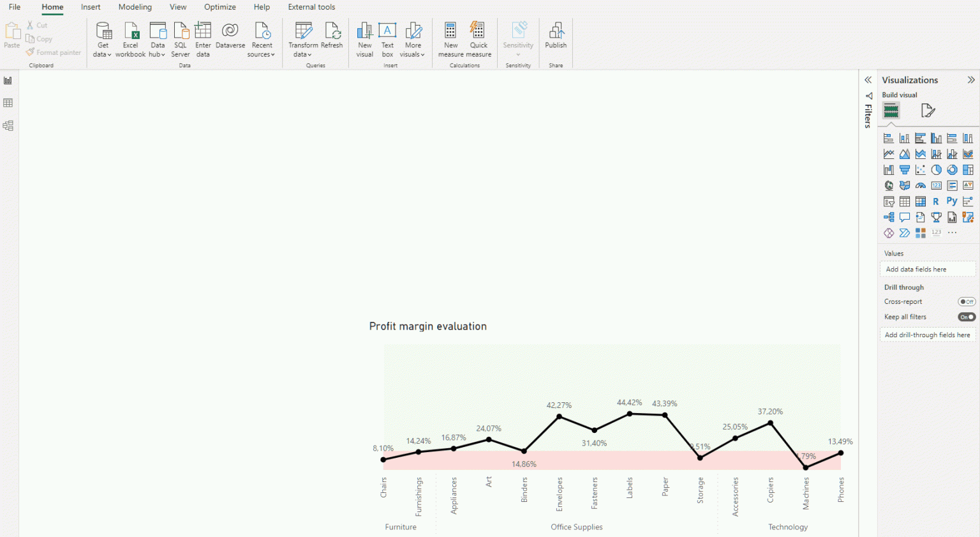This screenshot has width=980, height=537.
Task: Select the Slicer visual icon
Action: 889,200
